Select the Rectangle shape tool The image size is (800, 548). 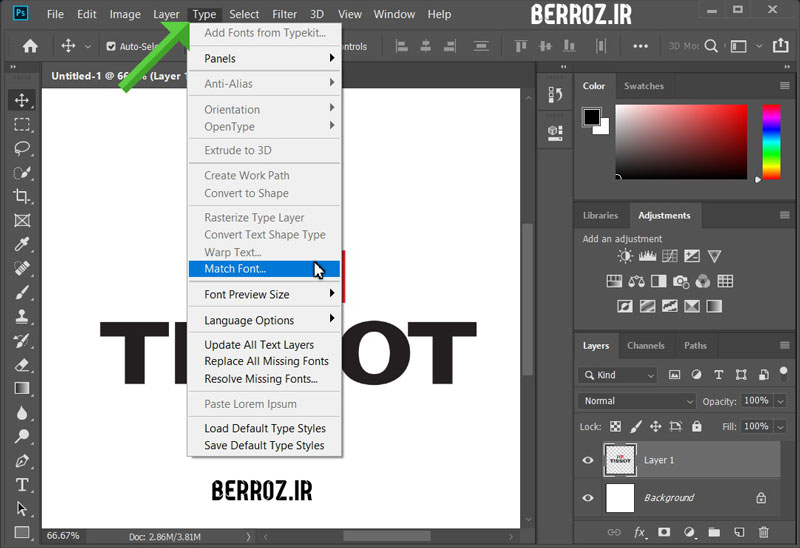tap(21, 532)
